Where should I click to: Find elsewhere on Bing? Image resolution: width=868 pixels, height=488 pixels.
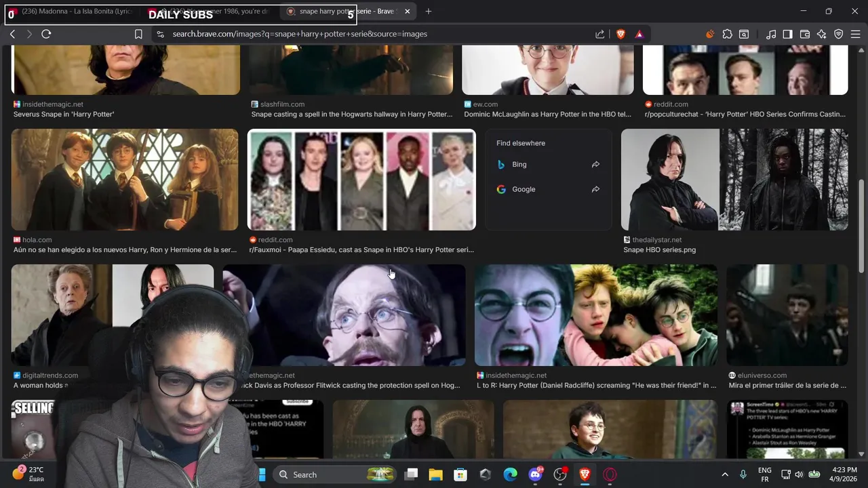(548, 164)
